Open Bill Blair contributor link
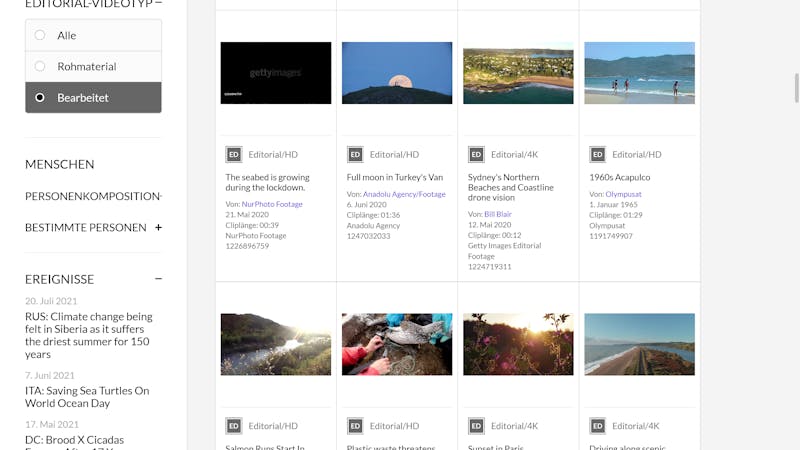The image size is (800, 450). tap(498, 214)
